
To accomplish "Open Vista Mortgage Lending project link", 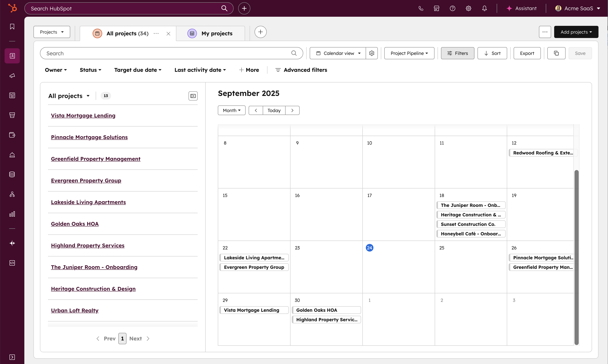I will (x=83, y=116).
